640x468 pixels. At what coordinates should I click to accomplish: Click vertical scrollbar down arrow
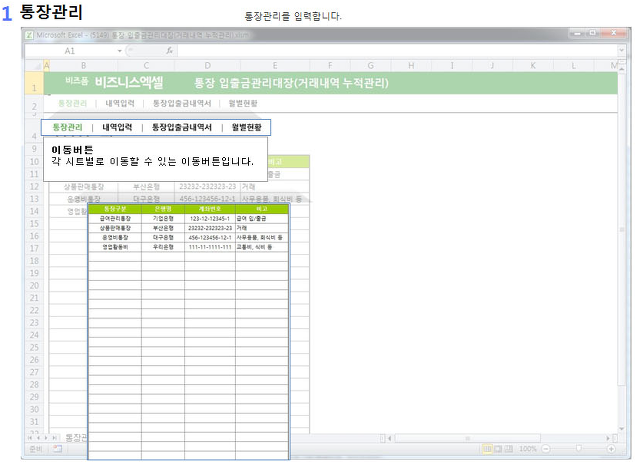coord(622,429)
